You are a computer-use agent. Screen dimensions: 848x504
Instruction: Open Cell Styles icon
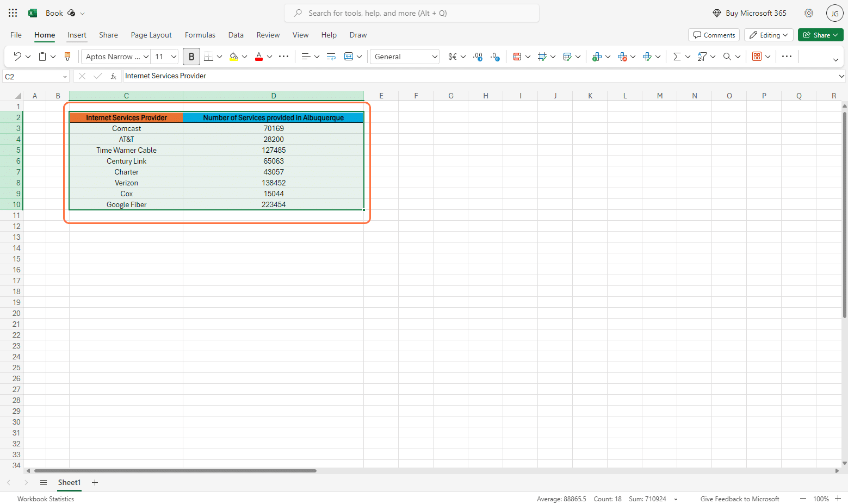click(x=542, y=57)
